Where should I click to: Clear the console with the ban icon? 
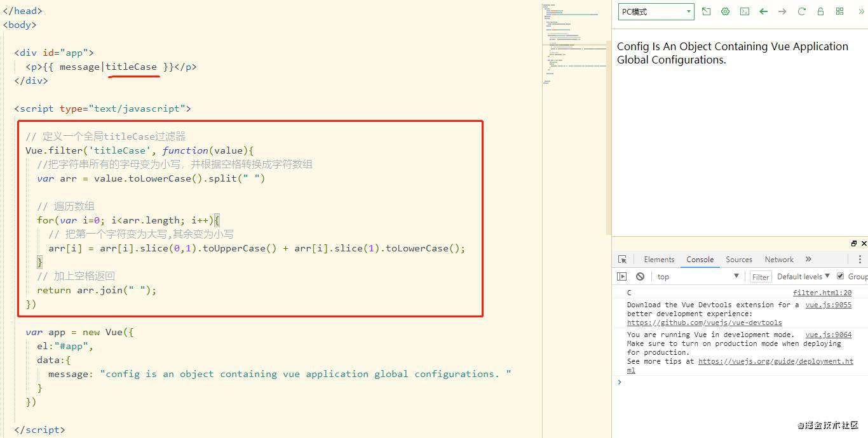pos(640,276)
